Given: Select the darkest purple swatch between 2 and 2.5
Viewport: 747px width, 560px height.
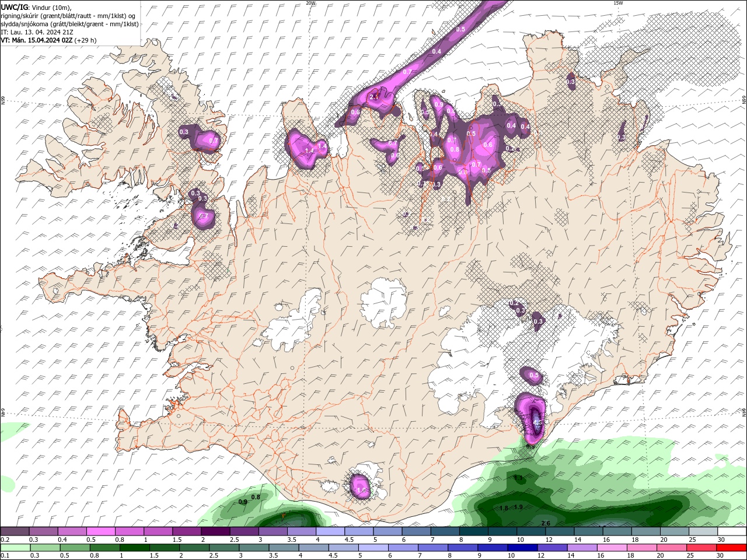Looking at the screenshot, I should tap(215, 531).
